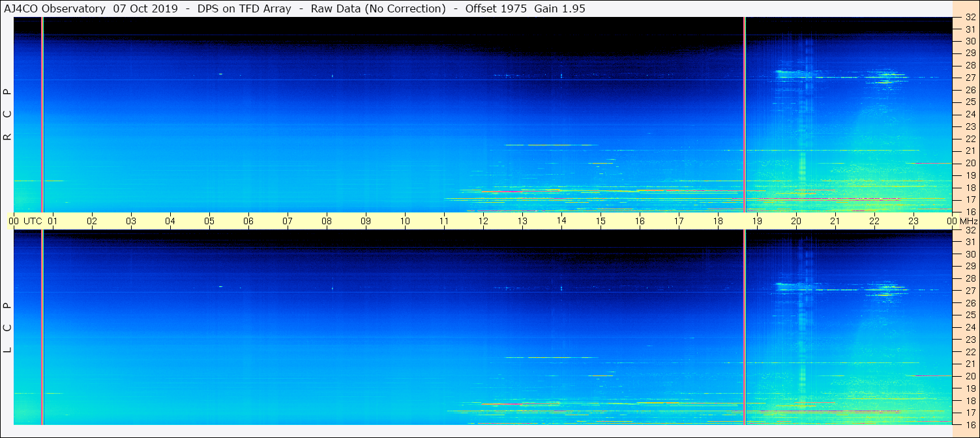Click the "MHz" unit label on time axis
Viewport: 980px width, 438px height.
click(968, 221)
